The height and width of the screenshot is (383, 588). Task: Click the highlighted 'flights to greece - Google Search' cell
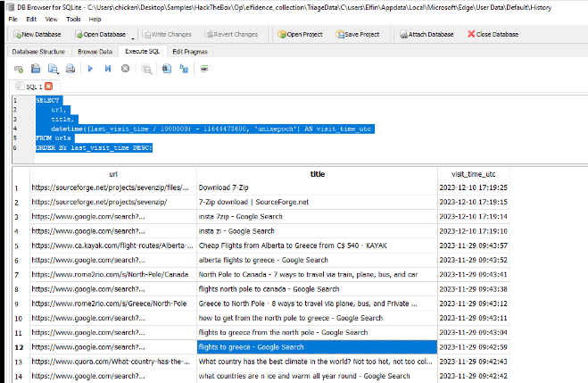pyautogui.click(x=318, y=347)
